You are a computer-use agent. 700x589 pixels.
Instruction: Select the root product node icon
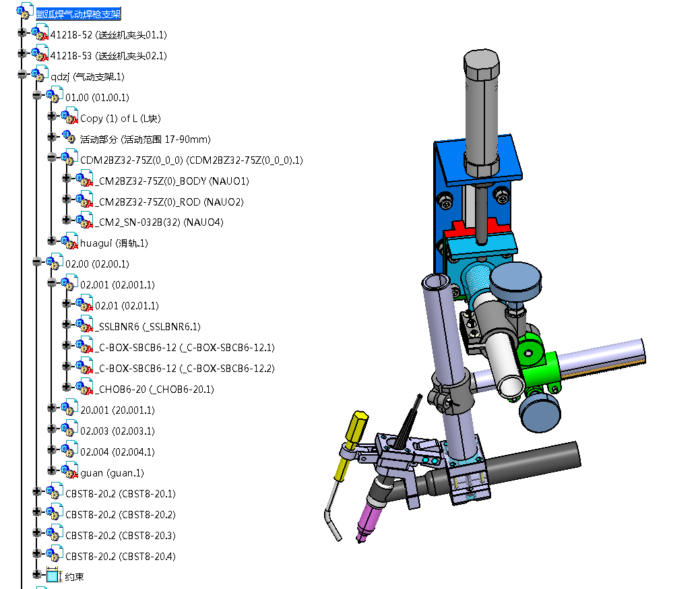click(x=26, y=11)
